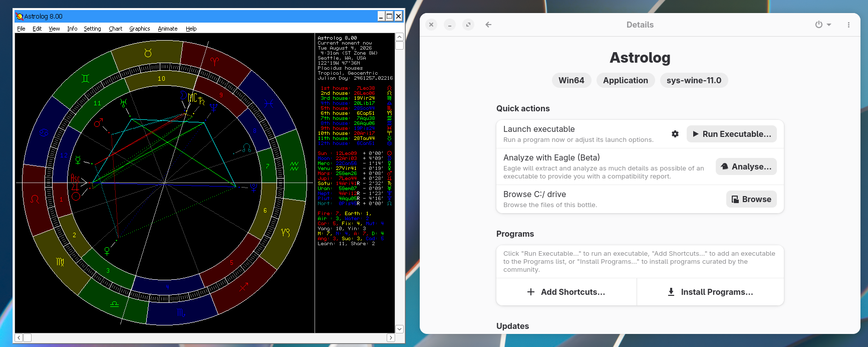The height and width of the screenshot is (347, 868).
Task: Open the Graphics menu in Astrolog
Action: [140, 29]
